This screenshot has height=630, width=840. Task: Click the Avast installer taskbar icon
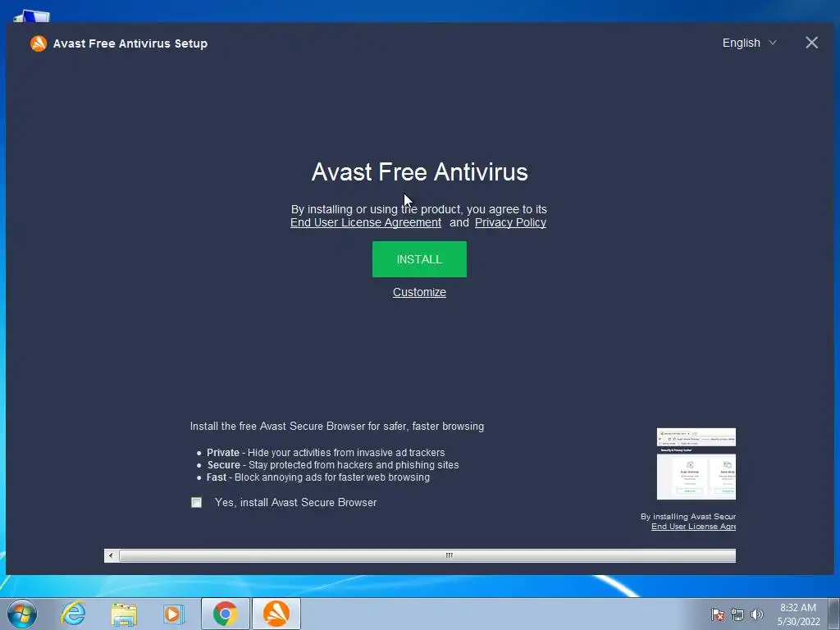coord(276,614)
